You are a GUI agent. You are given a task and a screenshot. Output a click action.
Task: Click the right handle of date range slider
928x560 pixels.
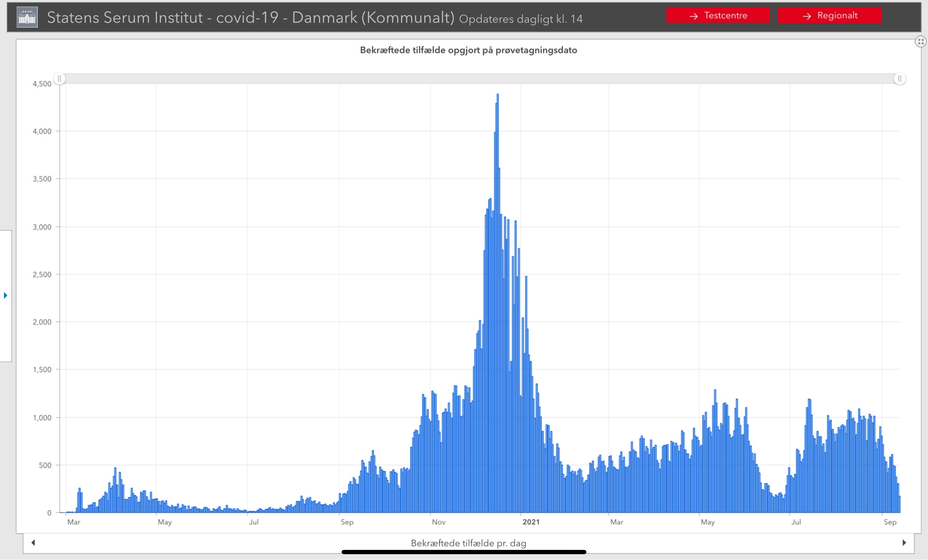[899, 79]
